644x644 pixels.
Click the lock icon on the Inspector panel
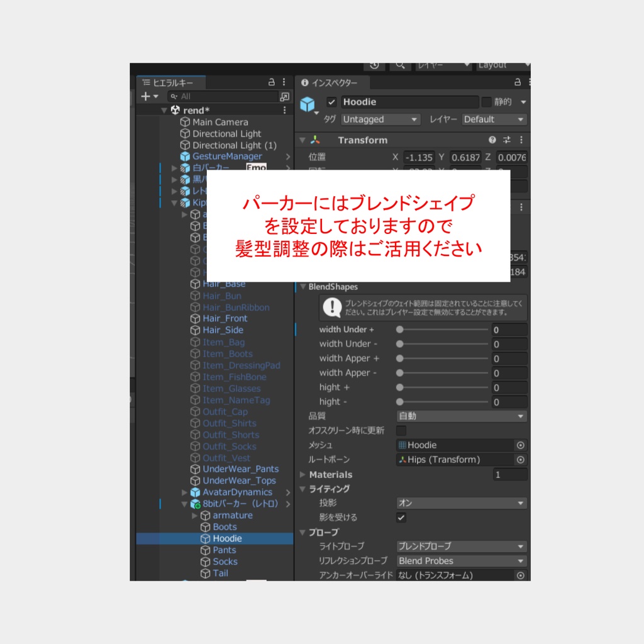click(516, 82)
